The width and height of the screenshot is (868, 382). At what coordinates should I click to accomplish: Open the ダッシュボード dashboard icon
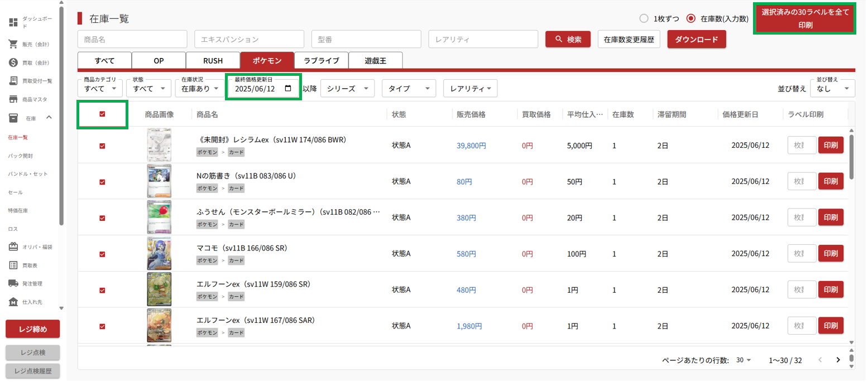(13, 23)
